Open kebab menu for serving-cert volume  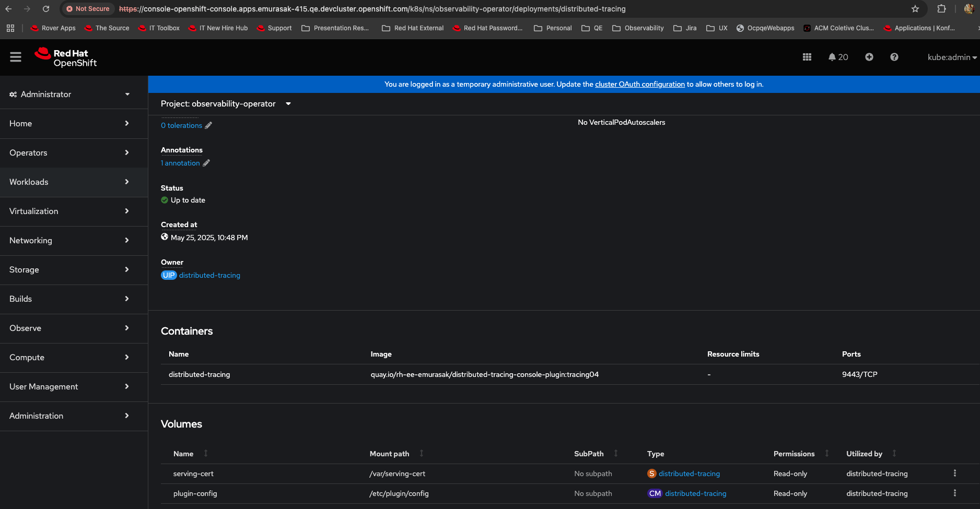955,473
